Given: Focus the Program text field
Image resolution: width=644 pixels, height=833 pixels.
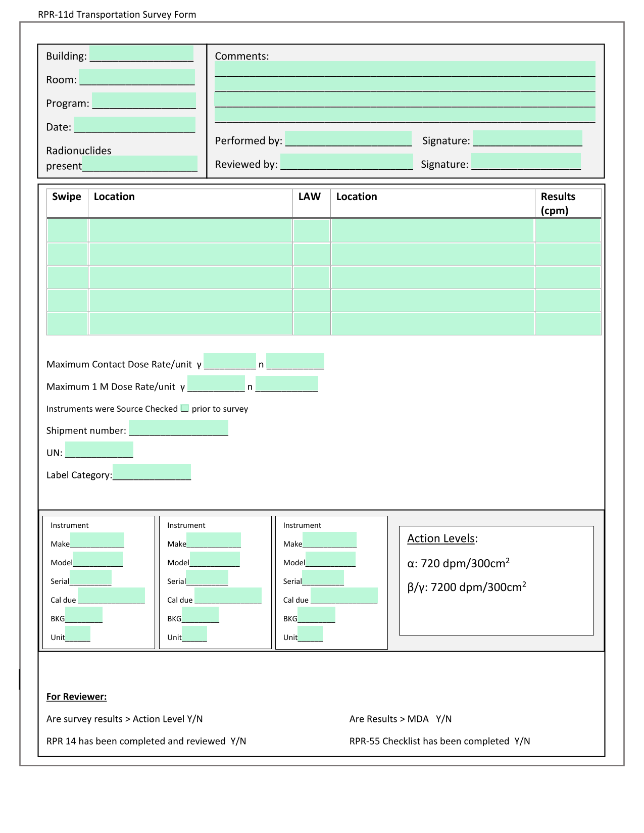Looking at the screenshot, I should (x=144, y=101).
